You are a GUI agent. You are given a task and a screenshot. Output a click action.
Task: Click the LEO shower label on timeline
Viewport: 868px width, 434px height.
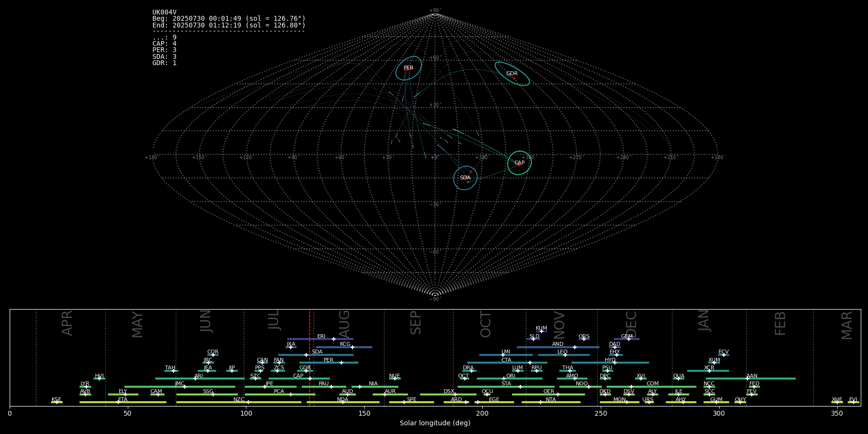[x=563, y=352]
